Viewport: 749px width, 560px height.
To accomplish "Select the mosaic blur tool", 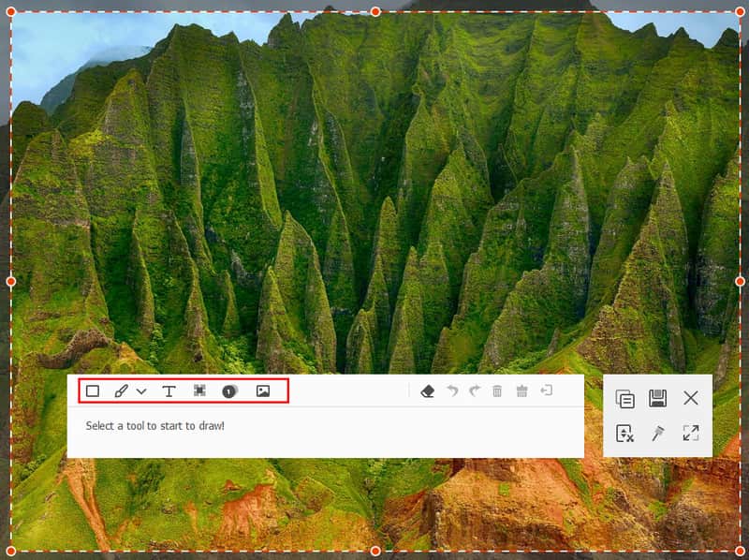I will click(199, 391).
